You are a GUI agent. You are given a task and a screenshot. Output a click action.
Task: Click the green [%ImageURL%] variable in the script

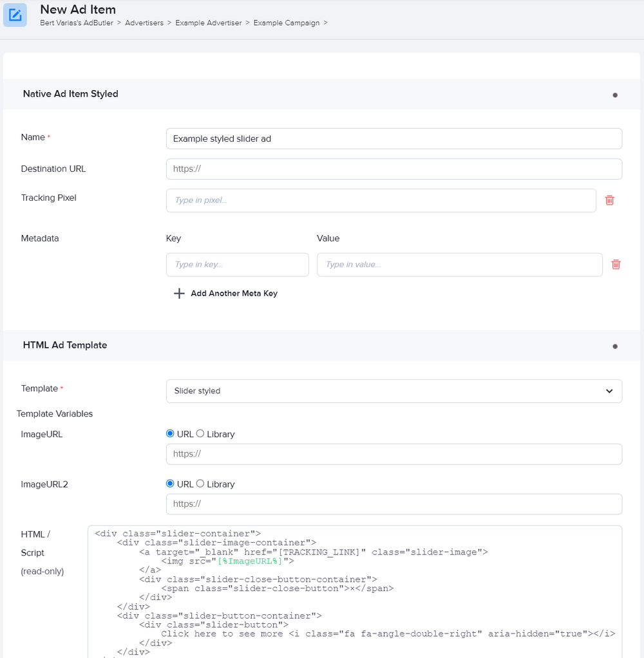point(250,561)
